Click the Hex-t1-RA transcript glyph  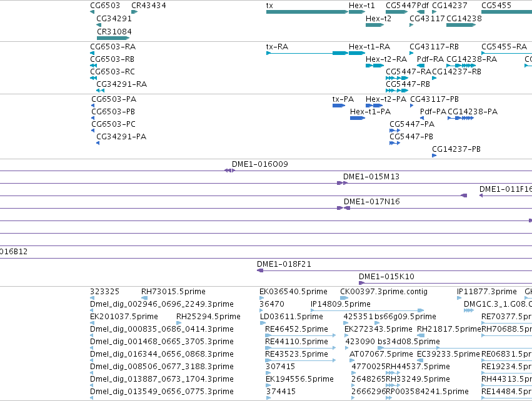(x=357, y=53)
